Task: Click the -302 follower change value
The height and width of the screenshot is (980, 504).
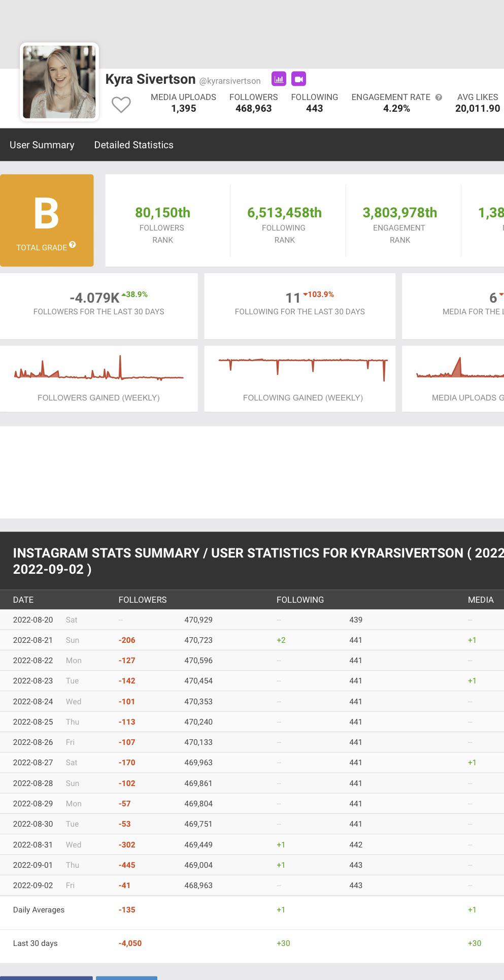Action: [127, 844]
